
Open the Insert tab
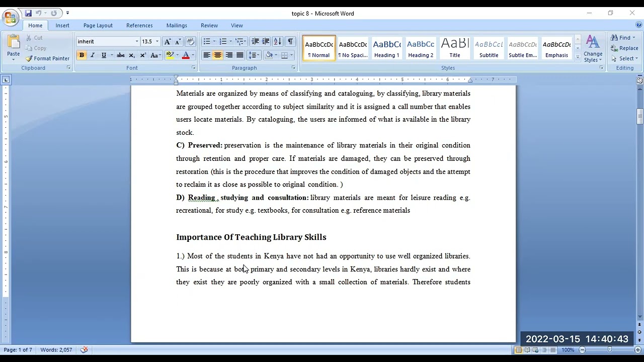62,26
